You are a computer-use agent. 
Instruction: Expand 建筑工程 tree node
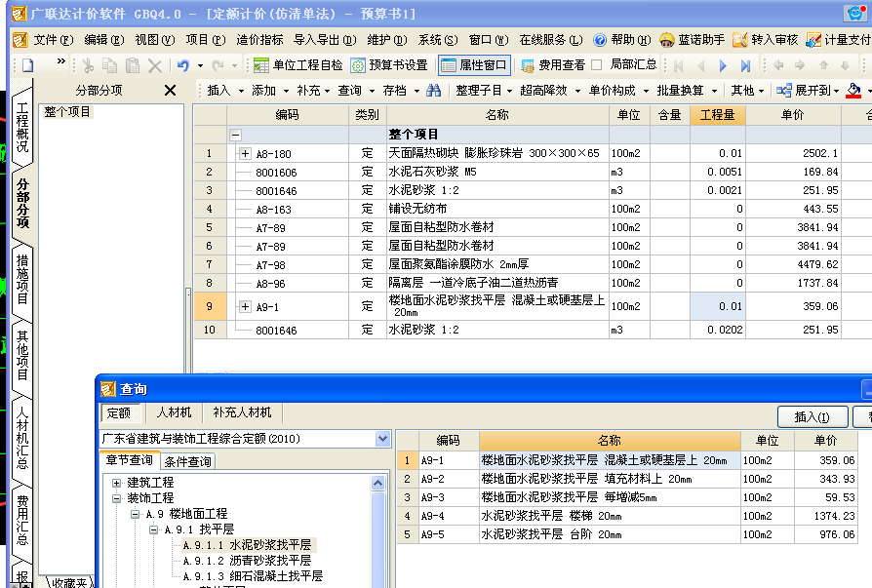tap(116, 483)
